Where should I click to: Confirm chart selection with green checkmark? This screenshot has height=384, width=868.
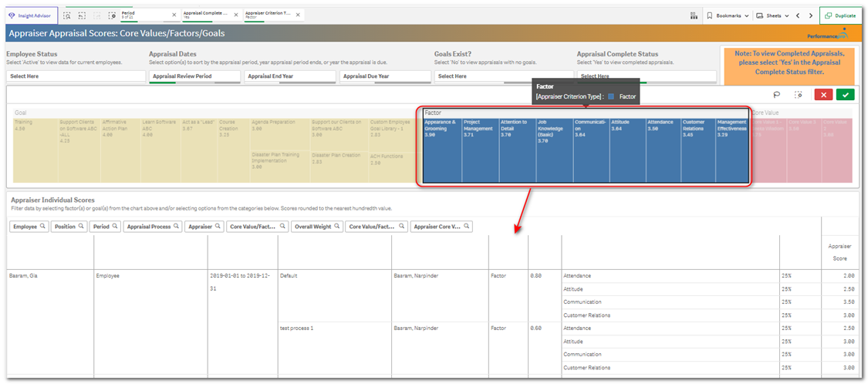click(x=846, y=95)
